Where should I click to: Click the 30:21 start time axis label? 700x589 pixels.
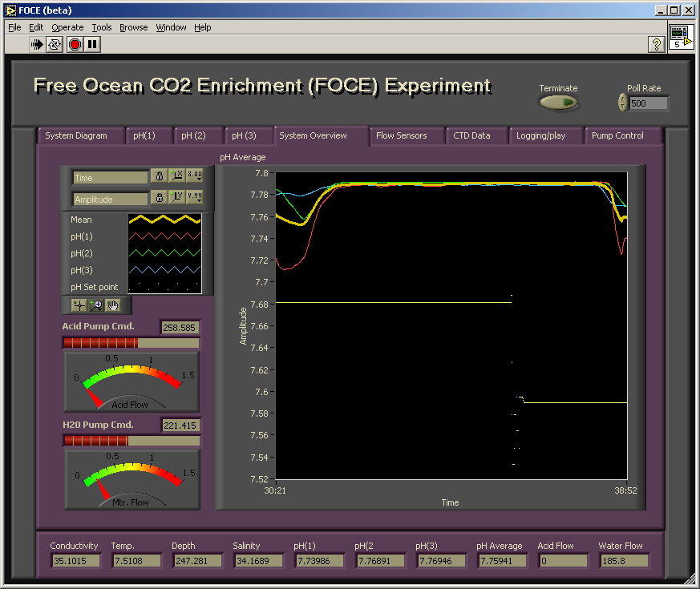[275, 490]
